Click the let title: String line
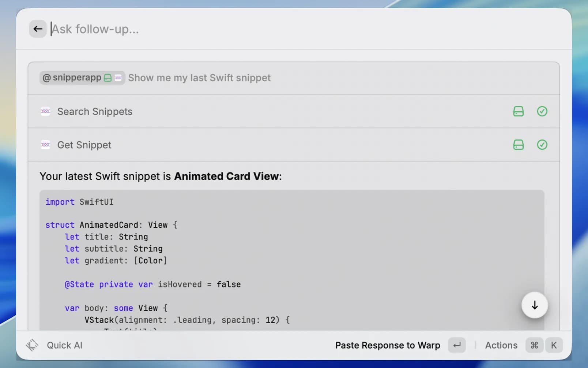This screenshot has height=368, width=588. (106, 237)
